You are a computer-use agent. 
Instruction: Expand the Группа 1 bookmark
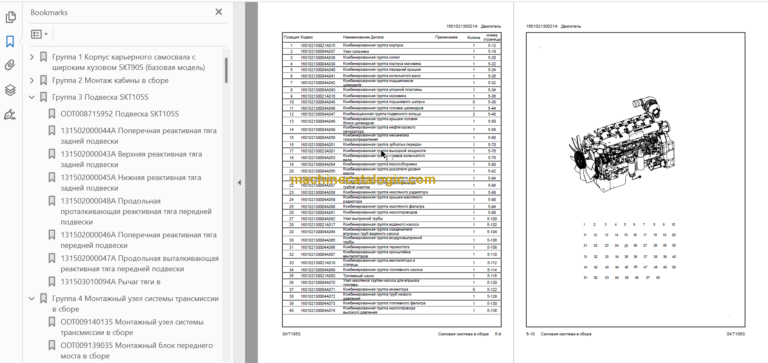click(x=32, y=57)
